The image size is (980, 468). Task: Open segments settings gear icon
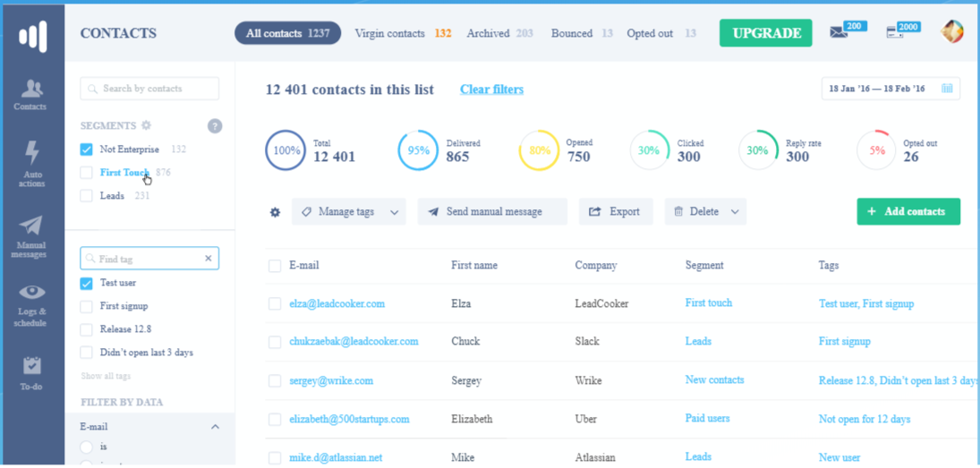tap(146, 125)
